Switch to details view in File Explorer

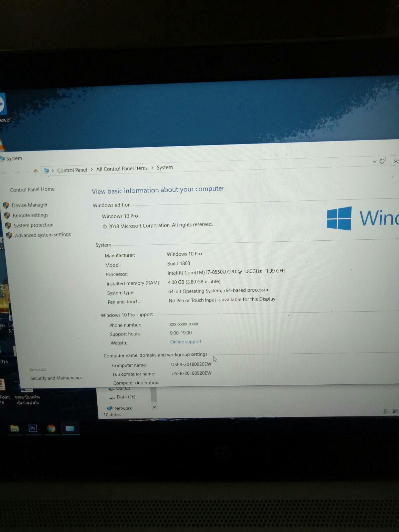(386, 411)
